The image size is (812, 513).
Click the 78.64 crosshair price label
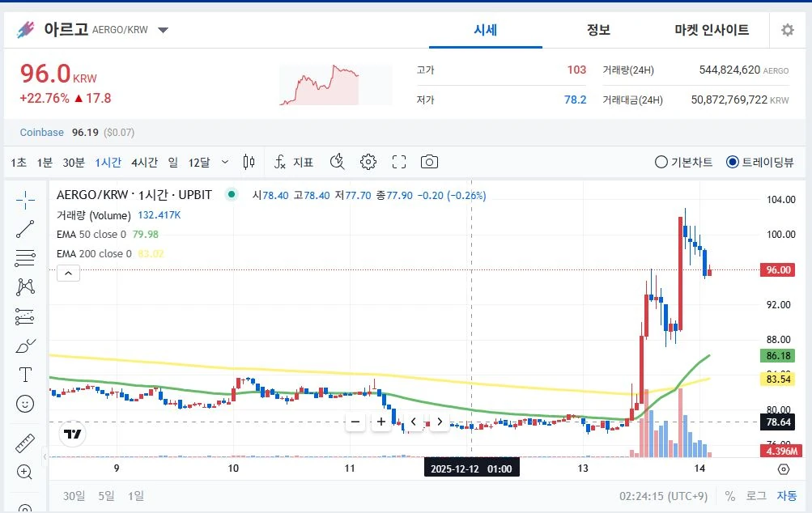point(778,422)
